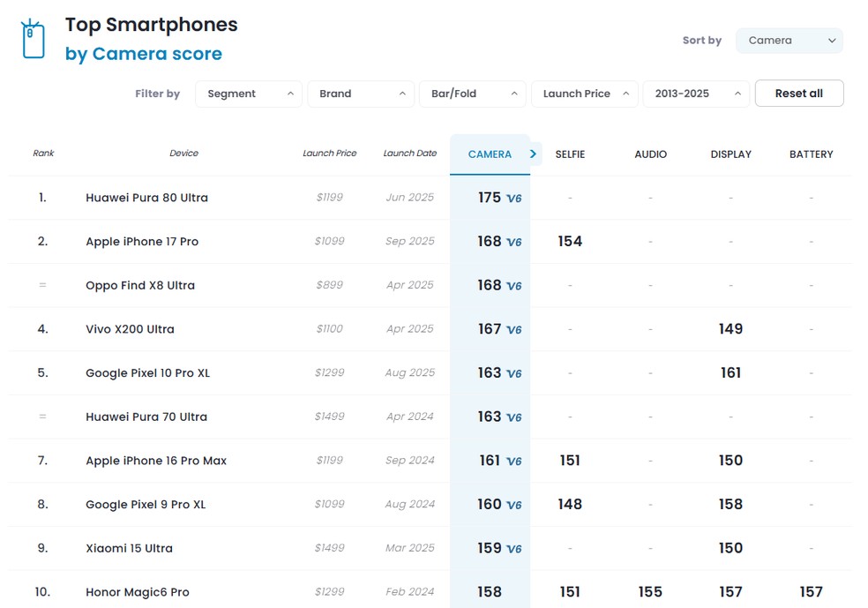Click display score 150 for iPhone 16 Pro Max

coord(730,460)
